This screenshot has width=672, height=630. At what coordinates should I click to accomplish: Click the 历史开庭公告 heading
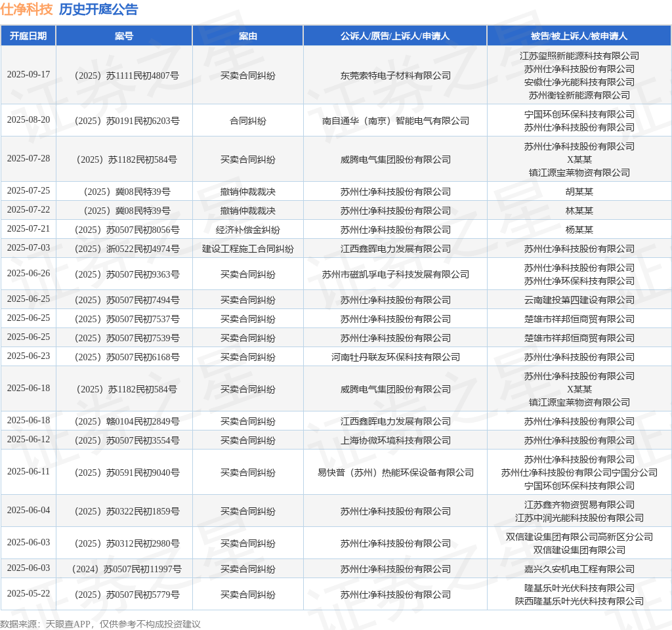(x=98, y=9)
